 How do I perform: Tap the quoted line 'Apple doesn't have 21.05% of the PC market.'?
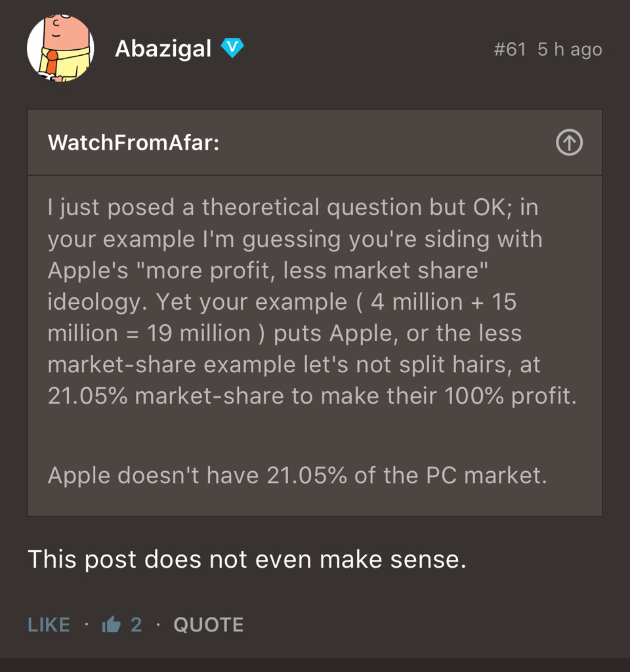[297, 475]
